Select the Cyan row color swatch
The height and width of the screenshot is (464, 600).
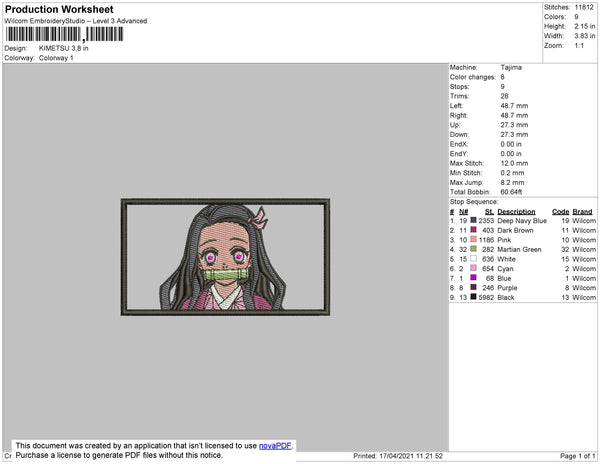[x=473, y=268]
